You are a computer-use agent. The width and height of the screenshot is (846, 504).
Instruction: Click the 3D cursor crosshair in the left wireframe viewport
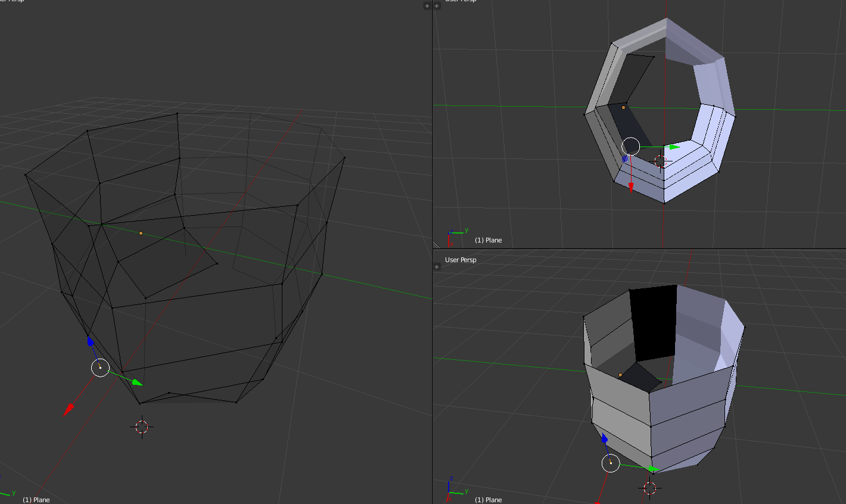[x=141, y=427]
